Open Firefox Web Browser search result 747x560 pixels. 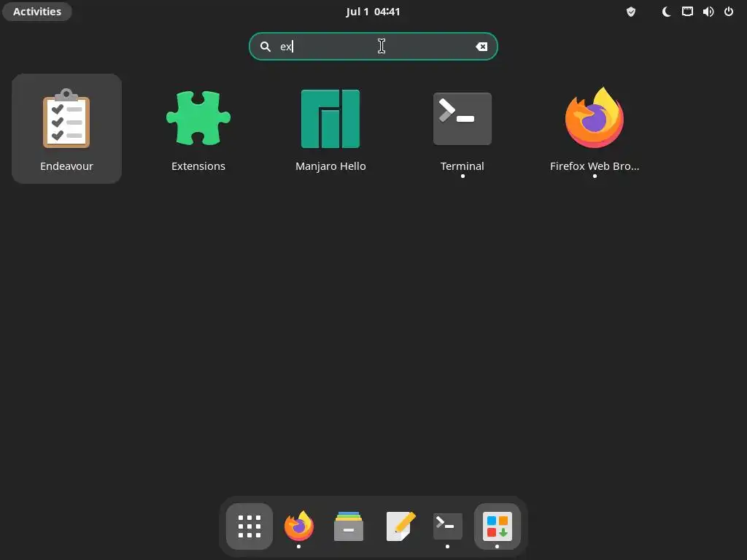[x=594, y=128]
